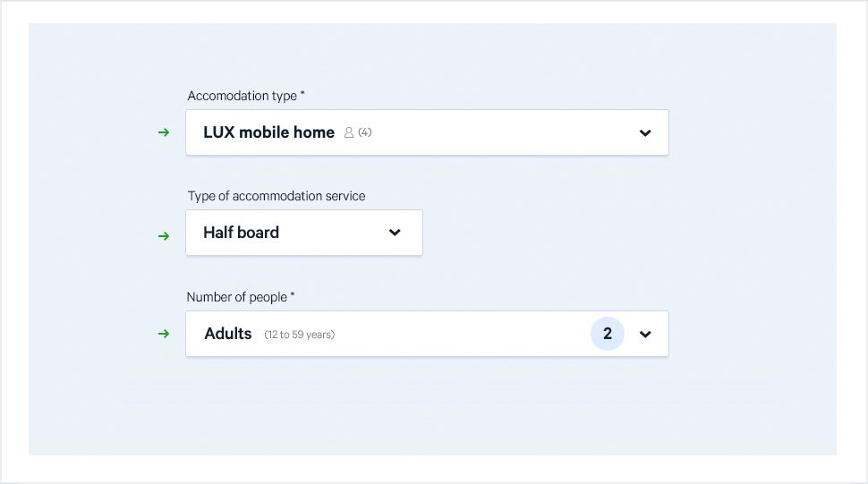Select the "Half board" text
This screenshot has width=868, height=484.
click(241, 233)
